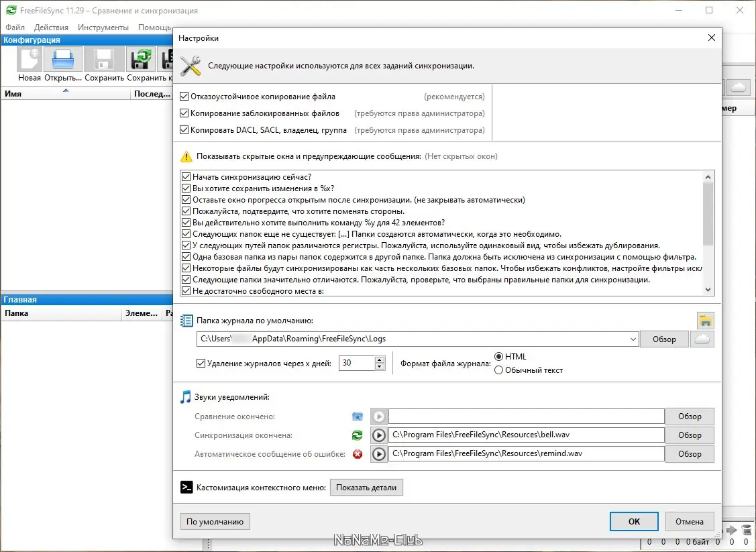Browse for error message sound file
The width and height of the screenshot is (756, 552).
coord(690,454)
